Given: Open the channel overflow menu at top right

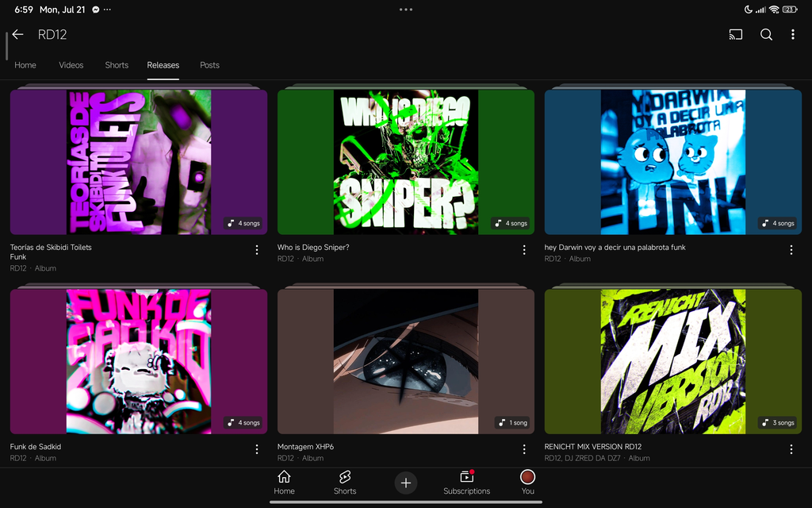Looking at the screenshot, I should [793, 34].
